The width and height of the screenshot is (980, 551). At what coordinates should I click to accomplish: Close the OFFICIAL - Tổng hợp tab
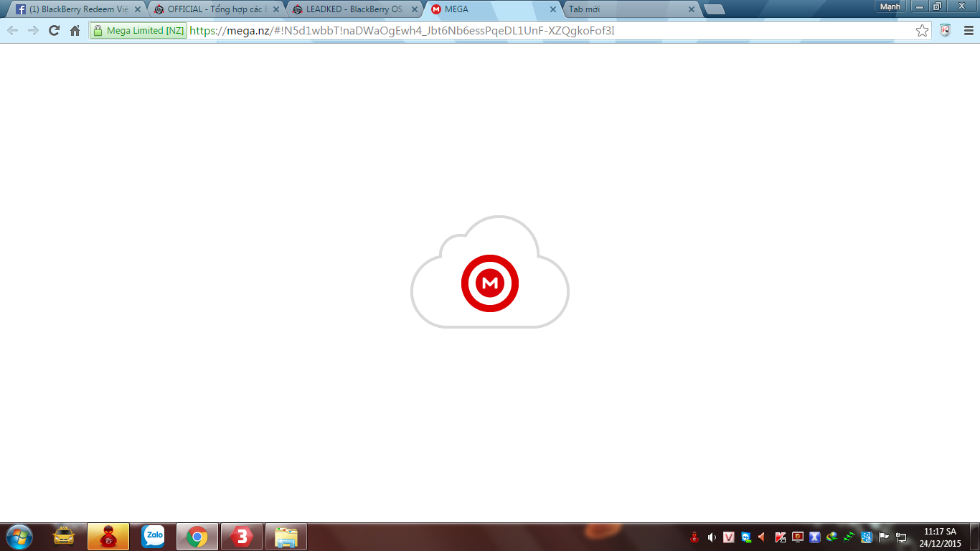[276, 9]
